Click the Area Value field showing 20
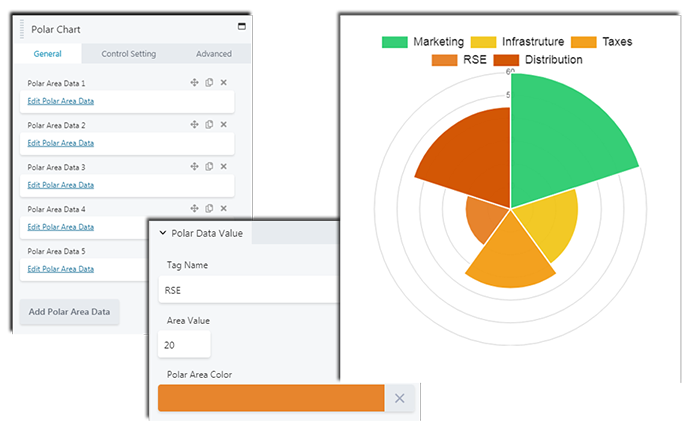The height and width of the screenshot is (430, 690). coord(185,344)
